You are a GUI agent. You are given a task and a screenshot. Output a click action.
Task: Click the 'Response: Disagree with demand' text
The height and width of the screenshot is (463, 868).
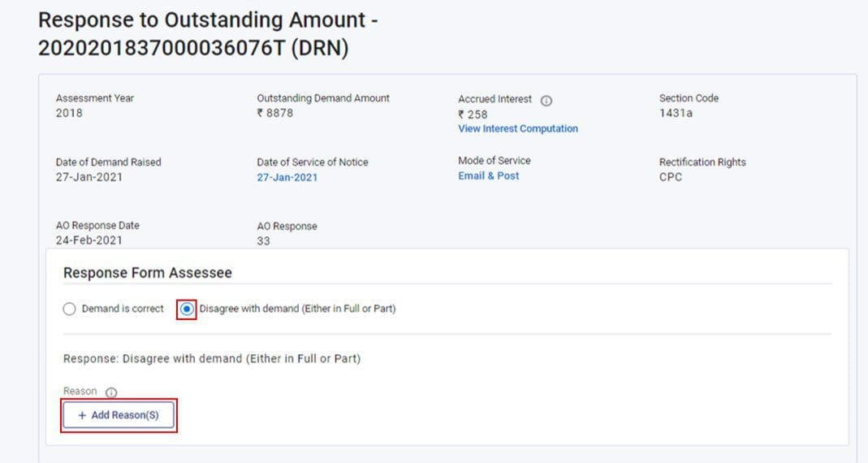pyautogui.click(x=211, y=358)
